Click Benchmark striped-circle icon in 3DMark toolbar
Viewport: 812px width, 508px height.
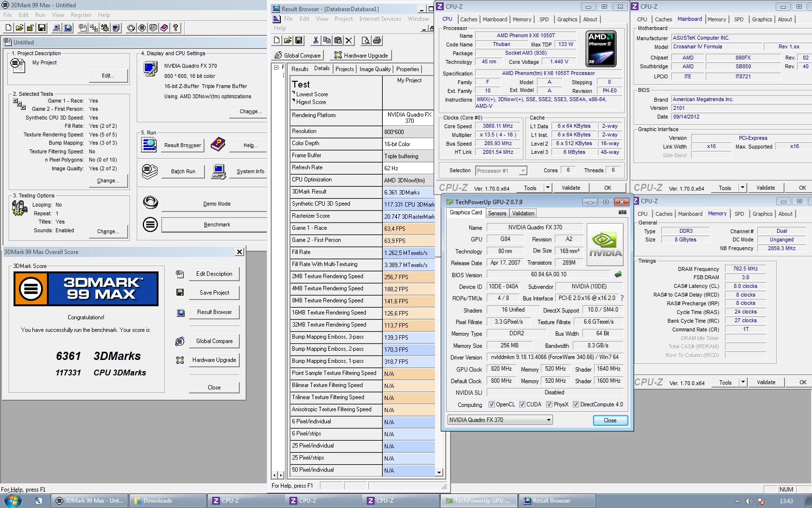pyautogui.click(x=142, y=28)
